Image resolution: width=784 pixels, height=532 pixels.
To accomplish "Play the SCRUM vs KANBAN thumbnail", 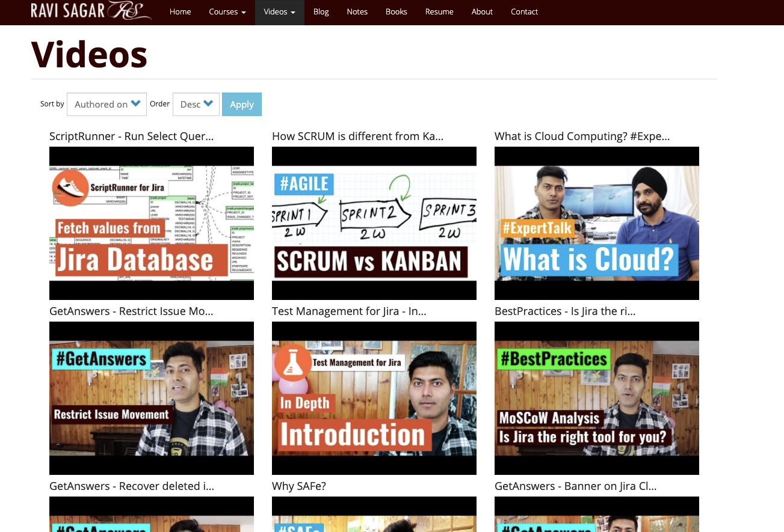I will pyautogui.click(x=374, y=223).
